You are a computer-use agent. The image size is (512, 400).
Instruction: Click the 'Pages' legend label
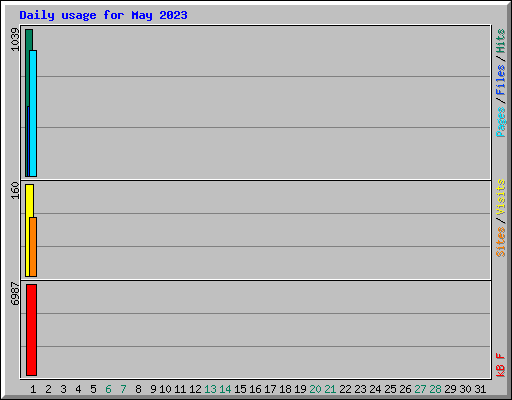coord(500,122)
